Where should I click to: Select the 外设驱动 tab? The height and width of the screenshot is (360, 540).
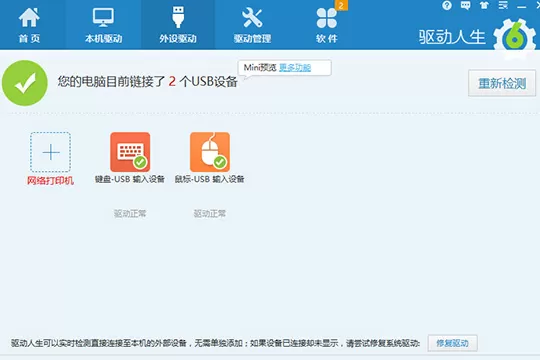pyautogui.click(x=178, y=25)
